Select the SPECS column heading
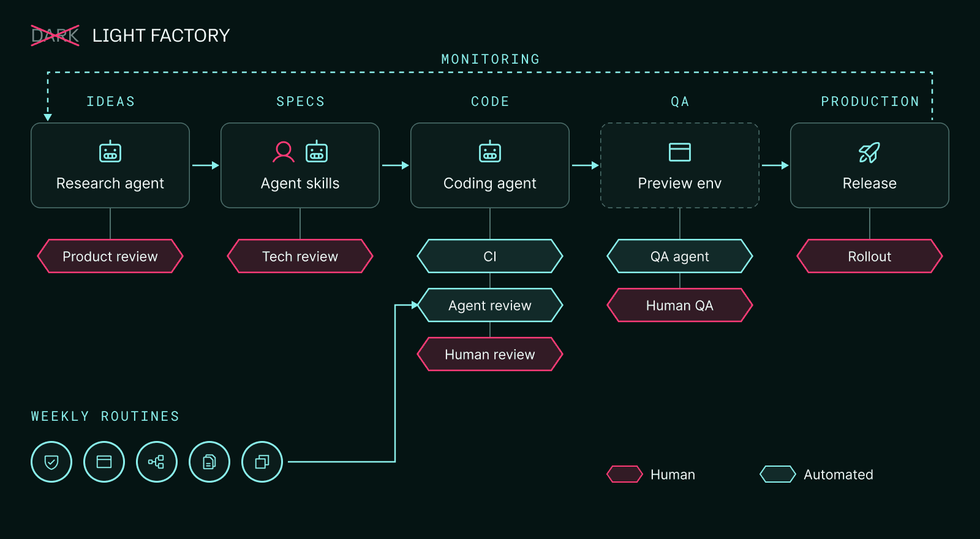 [301, 102]
